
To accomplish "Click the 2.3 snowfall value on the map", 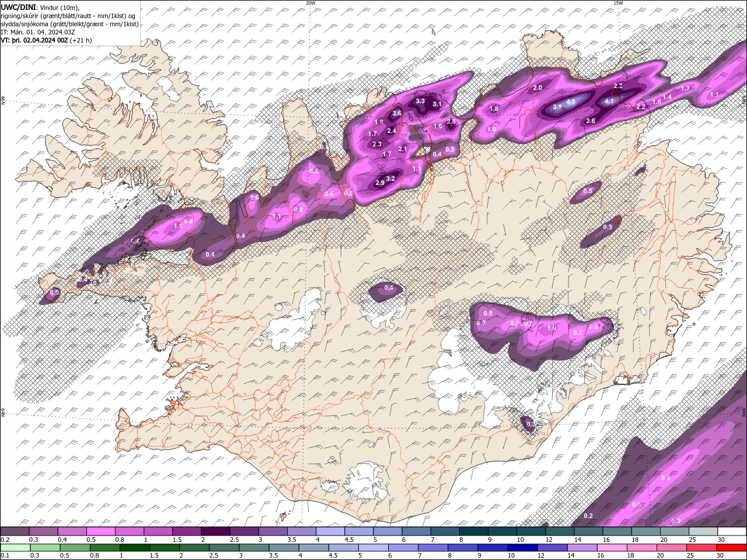I will point(377,144).
